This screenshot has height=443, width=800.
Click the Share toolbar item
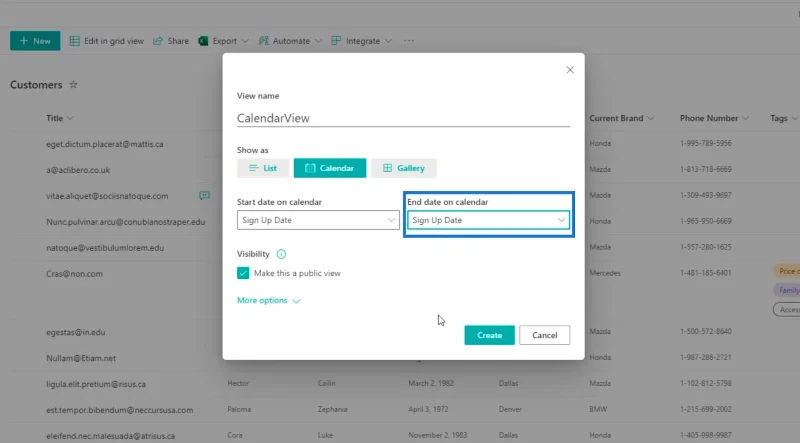pyautogui.click(x=171, y=41)
